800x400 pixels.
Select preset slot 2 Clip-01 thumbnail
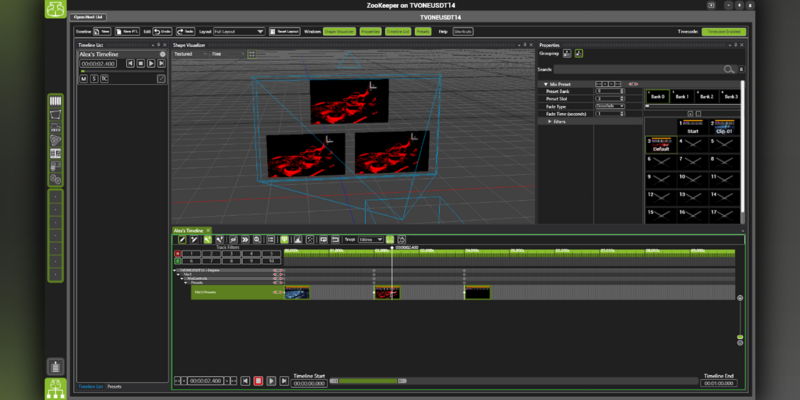(724, 127)
